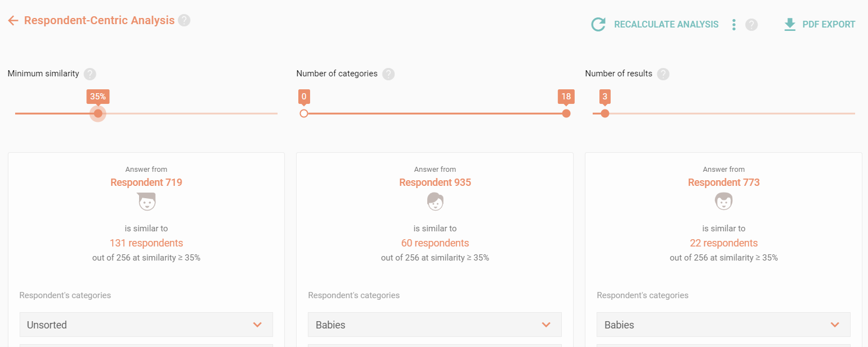This screenshot has width=868, height=347.
Task: Click Respondent 935 avatar icon
Action: (435, 201)
